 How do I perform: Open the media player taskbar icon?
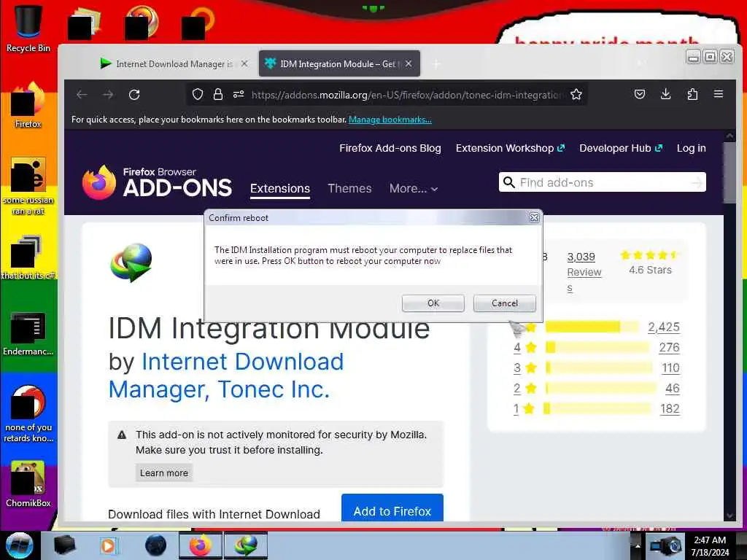pyautogui.click(x=108, y=545)
